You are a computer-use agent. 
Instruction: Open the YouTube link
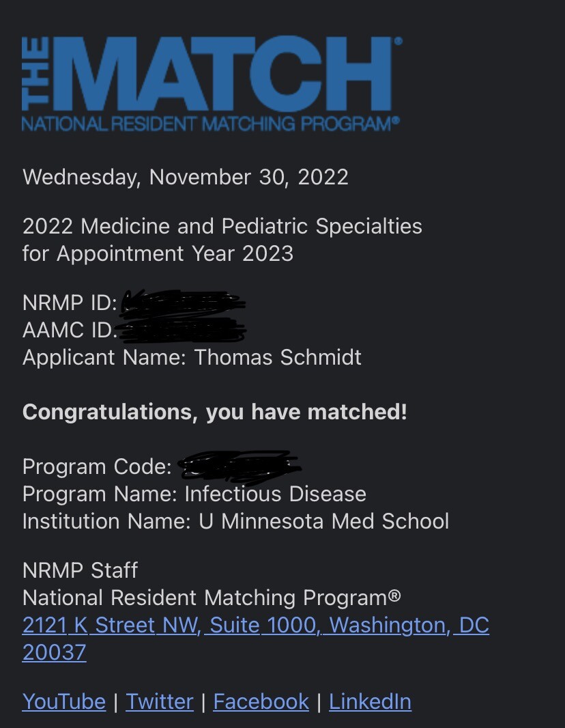(x=64, y=701)
